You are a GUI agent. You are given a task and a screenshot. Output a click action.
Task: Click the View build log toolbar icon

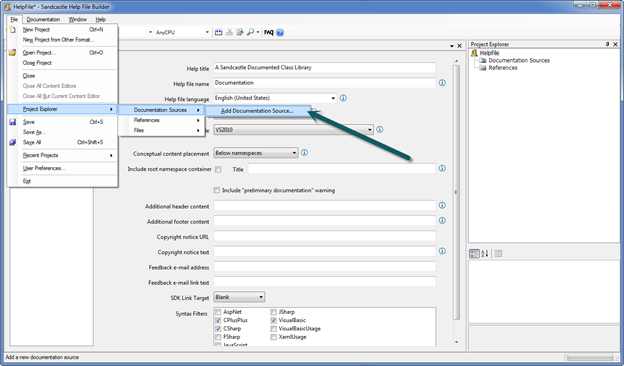tap(240, 32)
